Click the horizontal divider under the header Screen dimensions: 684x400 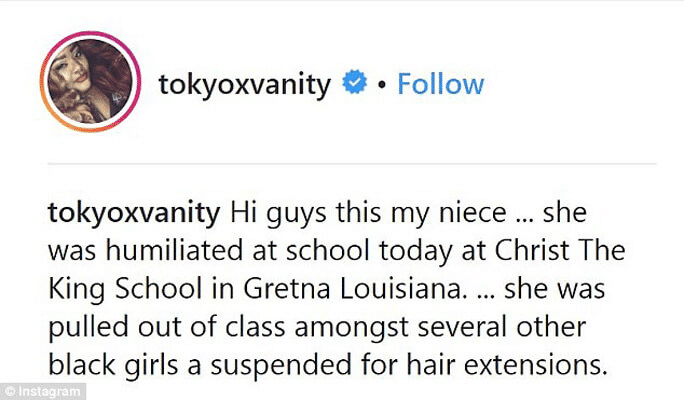pos(352,163)
